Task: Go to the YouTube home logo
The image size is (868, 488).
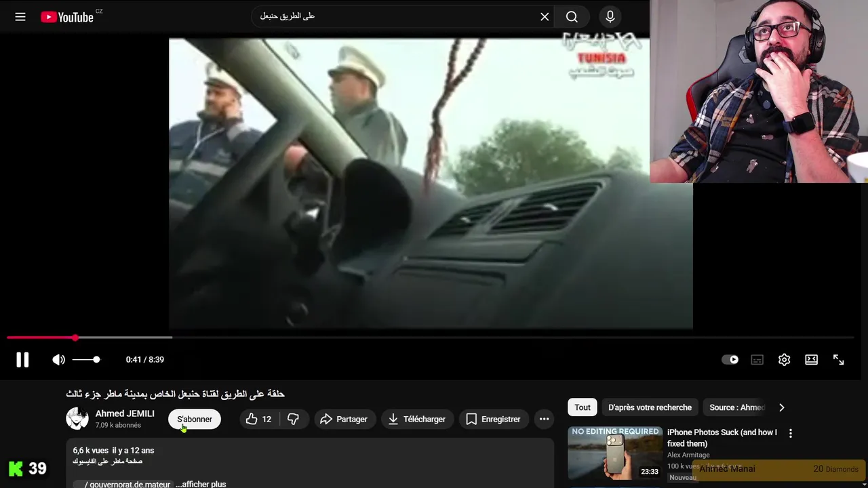Action: (x=67, y=17)
